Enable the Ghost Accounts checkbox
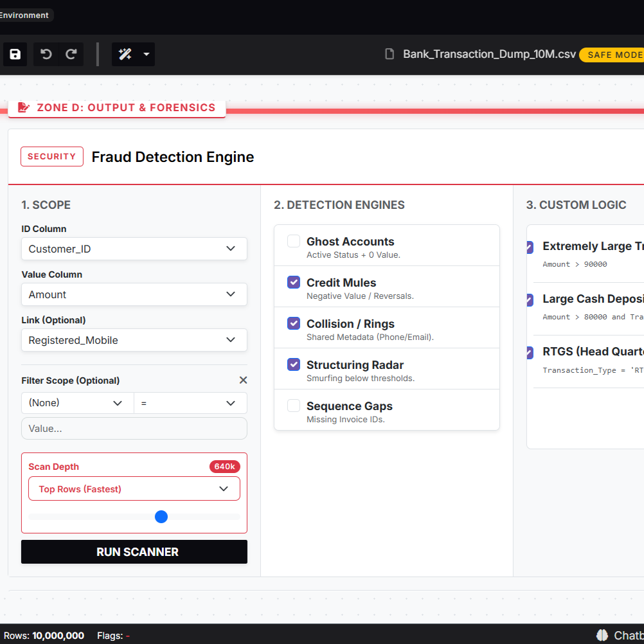The image size is (644, 644). [294, 242]
